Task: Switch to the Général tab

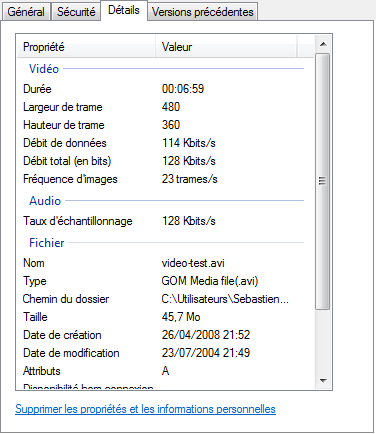Action: pos(26,12)
